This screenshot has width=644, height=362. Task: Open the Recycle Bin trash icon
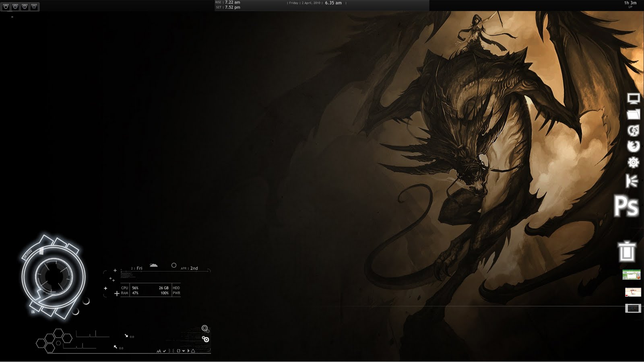pos(627,251)
